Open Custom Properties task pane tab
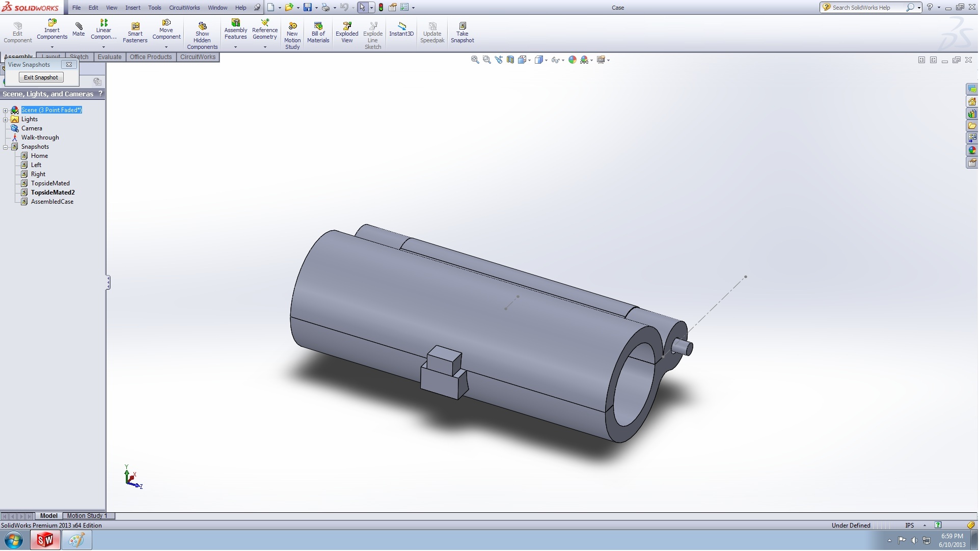980x551 pixels. click(972, 162)
